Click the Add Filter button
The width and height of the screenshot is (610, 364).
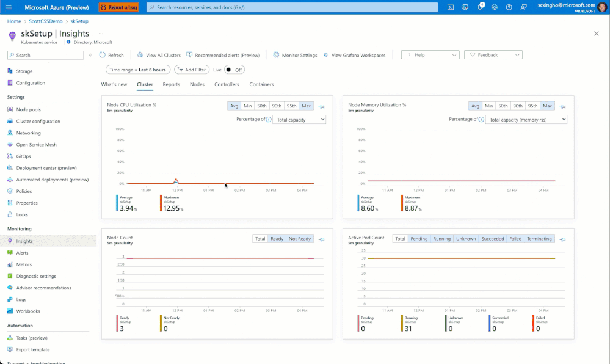coord(192,70)
